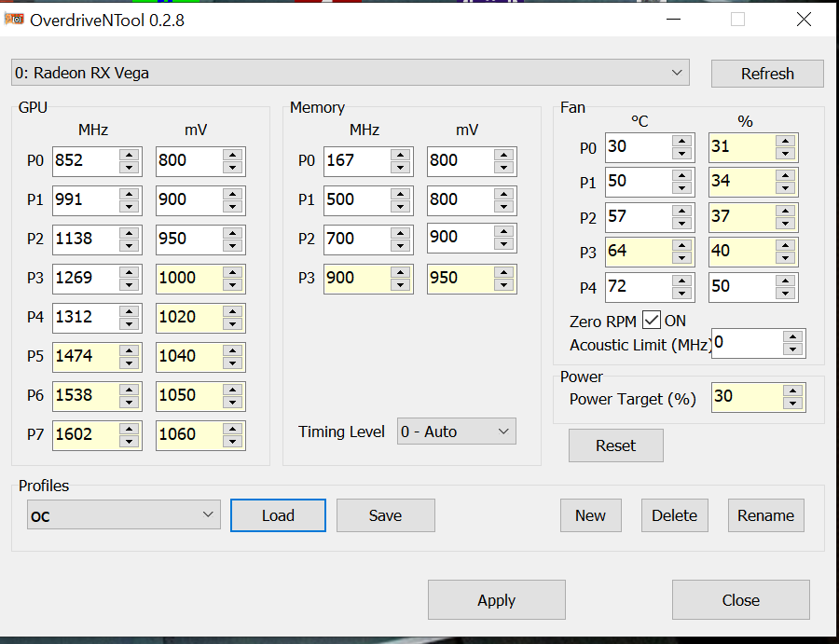Increase Power Target with up arrow
This screenshot has height=644, width=839.
(792, 391)
